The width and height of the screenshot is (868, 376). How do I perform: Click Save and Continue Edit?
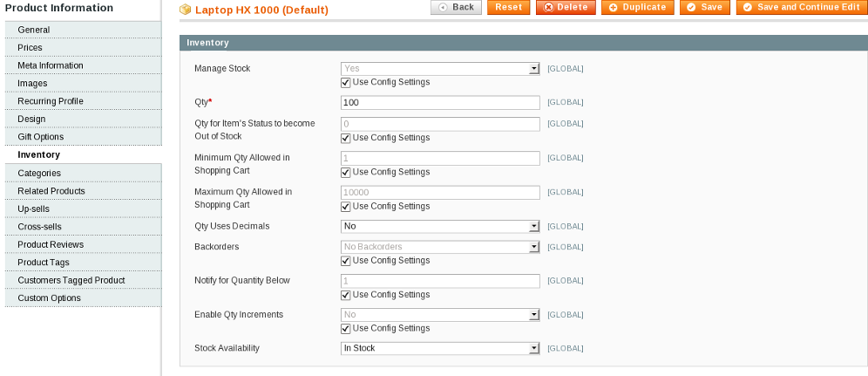802,7
